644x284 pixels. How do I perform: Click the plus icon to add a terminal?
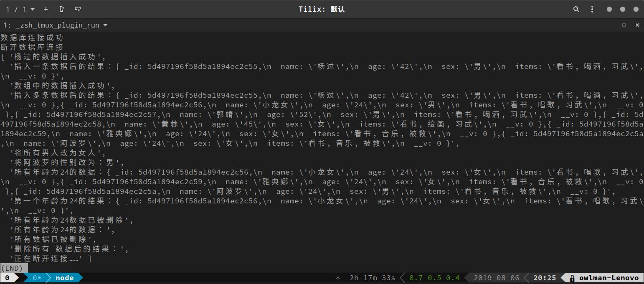(46, 9)
